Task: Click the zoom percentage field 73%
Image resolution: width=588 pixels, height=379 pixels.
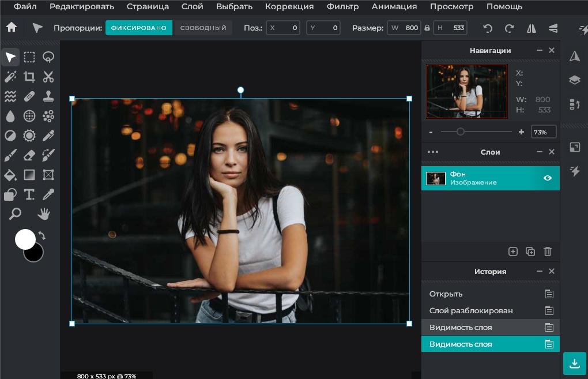Action: [x=543, y=132]
